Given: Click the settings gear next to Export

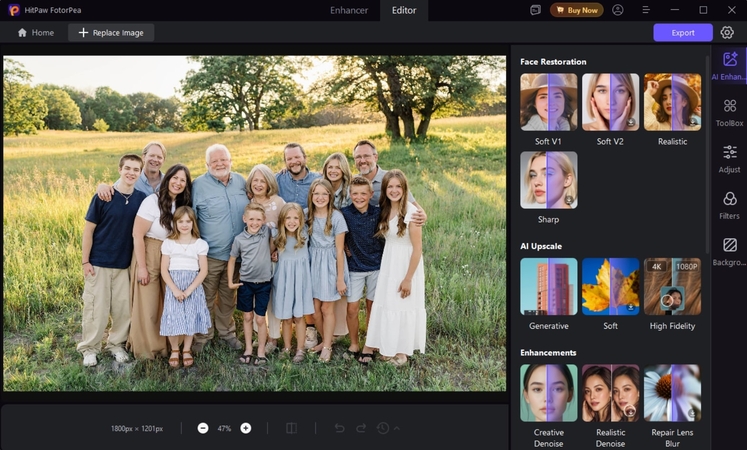Looking at the screenshot, I should pos(727,32).
